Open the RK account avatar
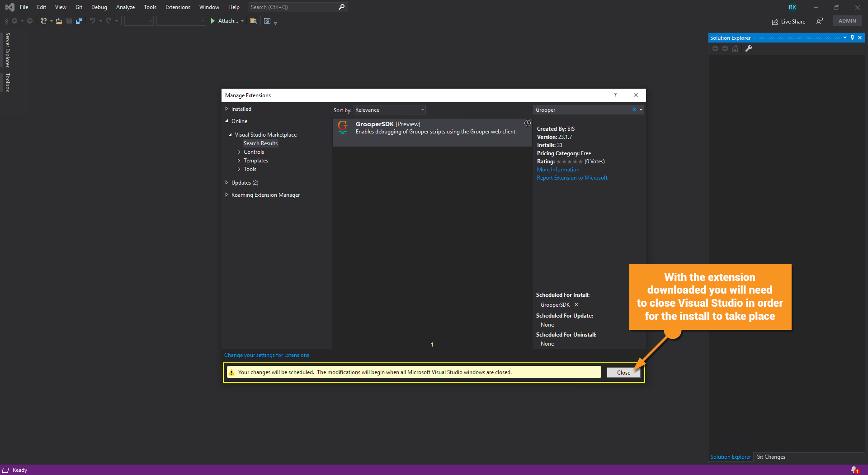 coord(793,7)
